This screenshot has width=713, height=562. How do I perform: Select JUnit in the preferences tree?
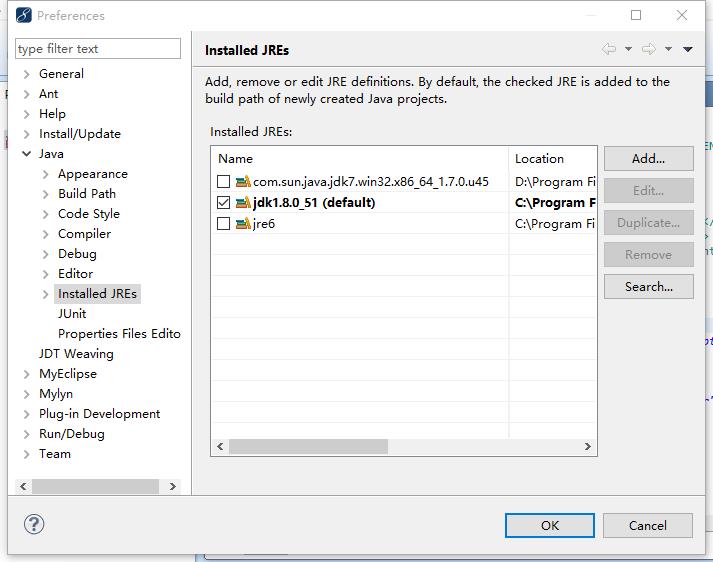[72, 314]
